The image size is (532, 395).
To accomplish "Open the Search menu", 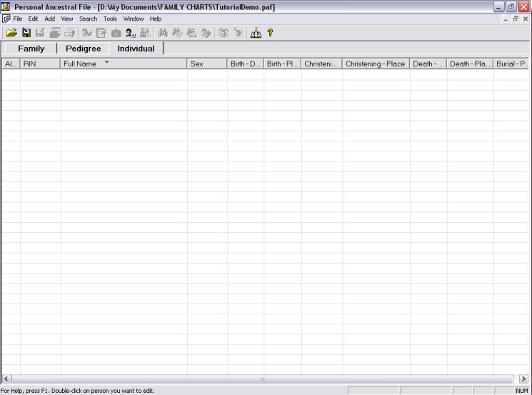I will pos(89,19).
